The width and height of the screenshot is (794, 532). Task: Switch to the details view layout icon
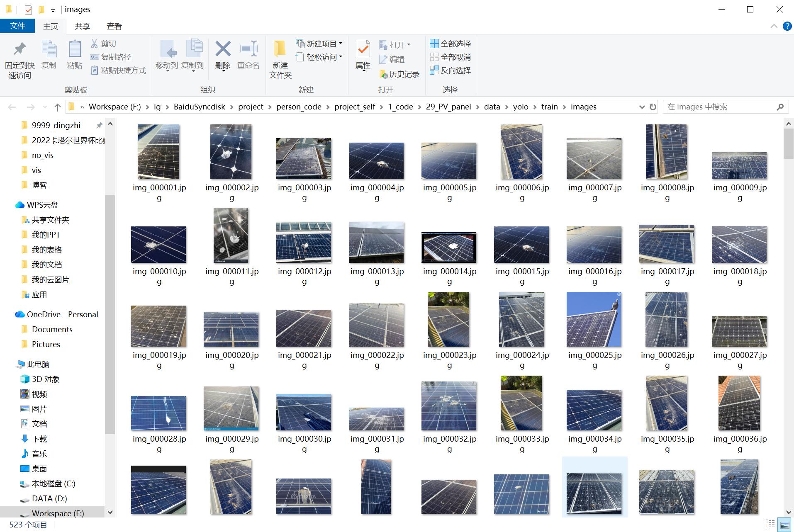(770, 524)
